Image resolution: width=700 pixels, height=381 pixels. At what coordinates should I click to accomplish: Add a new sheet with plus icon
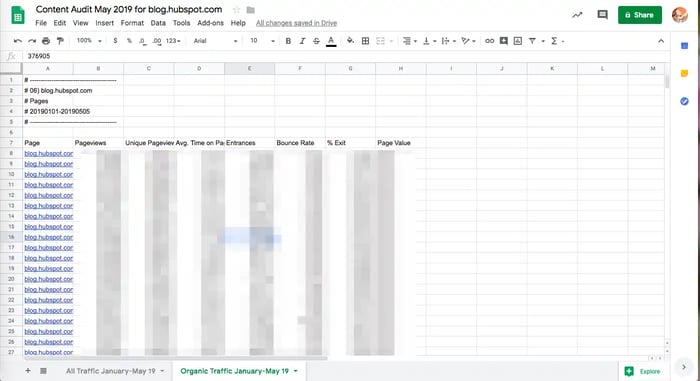28,371
